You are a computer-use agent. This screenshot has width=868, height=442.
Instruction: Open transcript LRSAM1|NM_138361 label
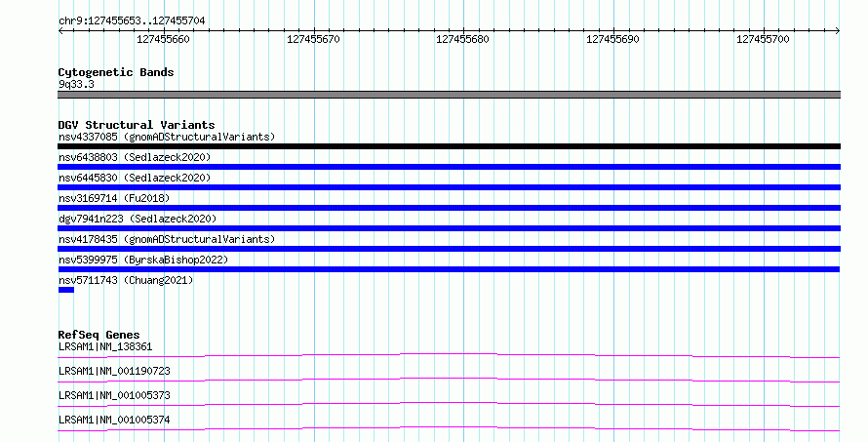(x=105, y=346)
